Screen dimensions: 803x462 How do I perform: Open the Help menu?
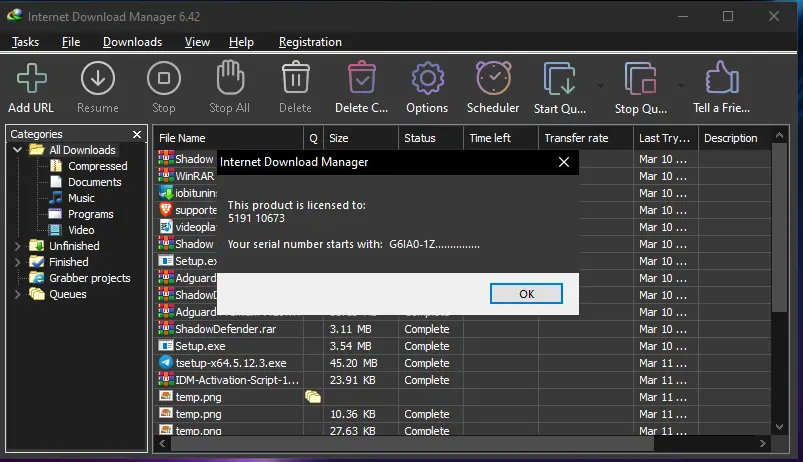pos(241,42)
